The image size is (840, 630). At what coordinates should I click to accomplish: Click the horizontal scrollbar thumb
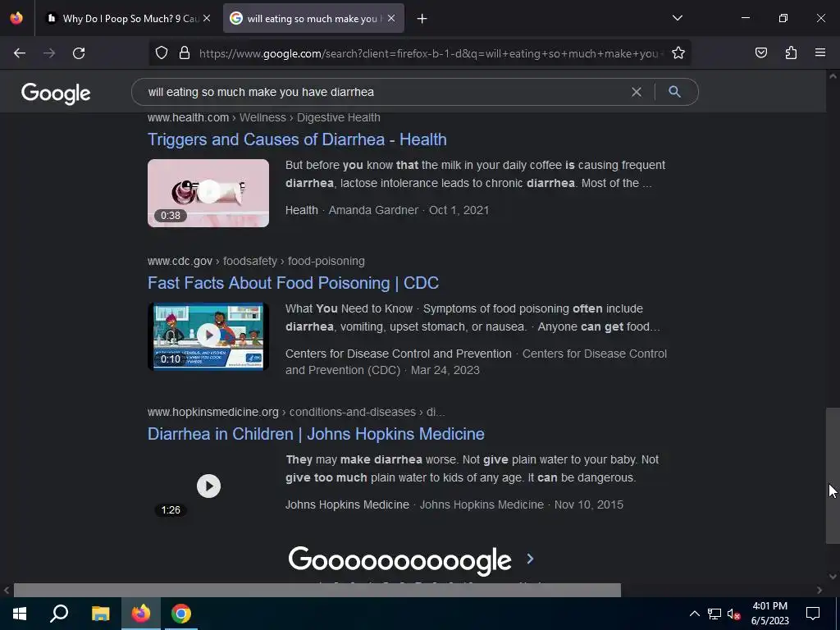click(317, 591)
